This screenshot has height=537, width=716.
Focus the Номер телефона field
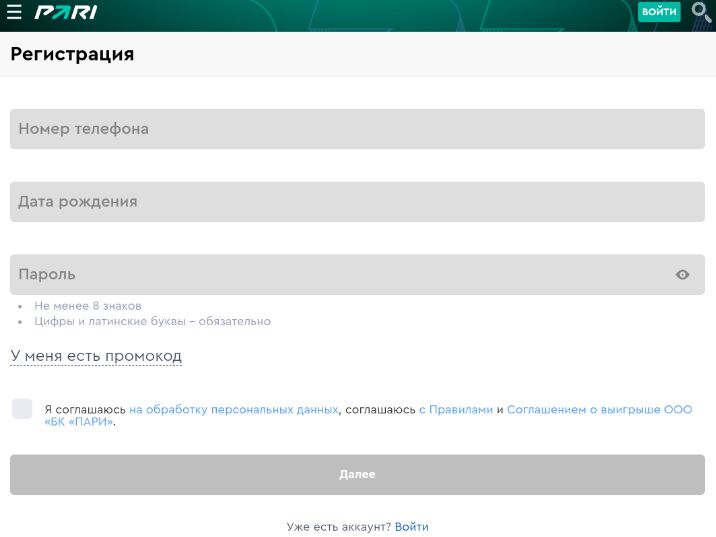(357, 129)
